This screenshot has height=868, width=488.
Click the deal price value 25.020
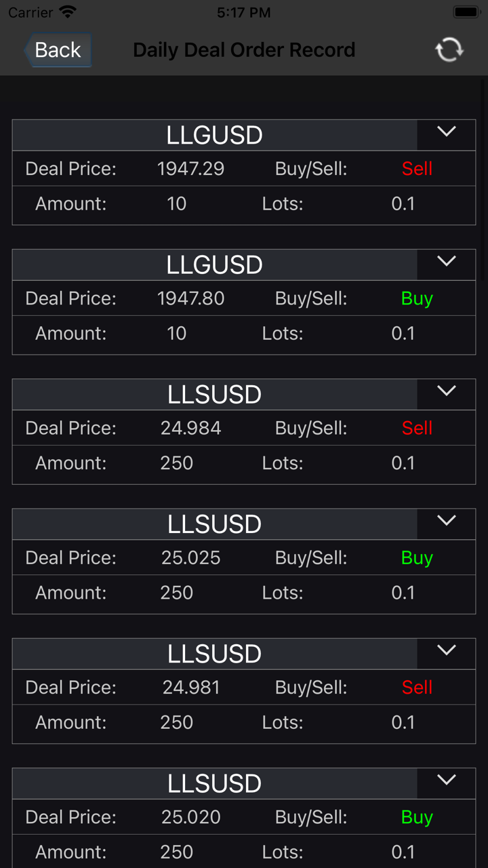pos(191,817)
